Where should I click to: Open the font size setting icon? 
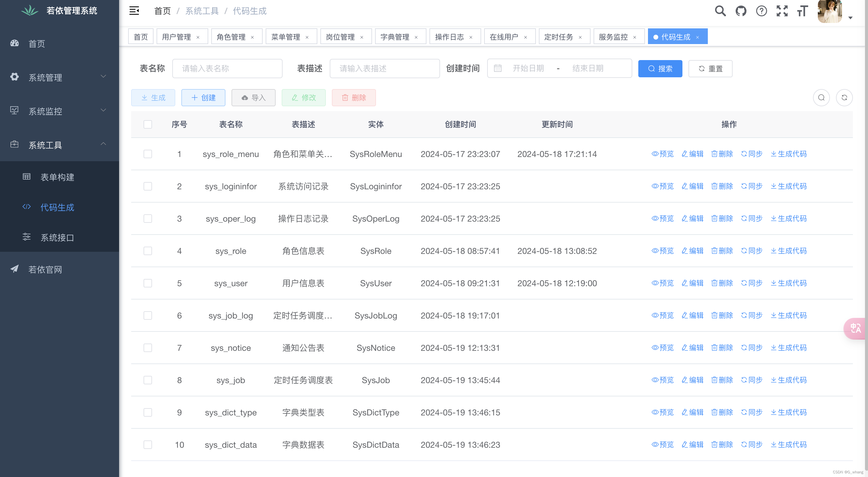802,11
